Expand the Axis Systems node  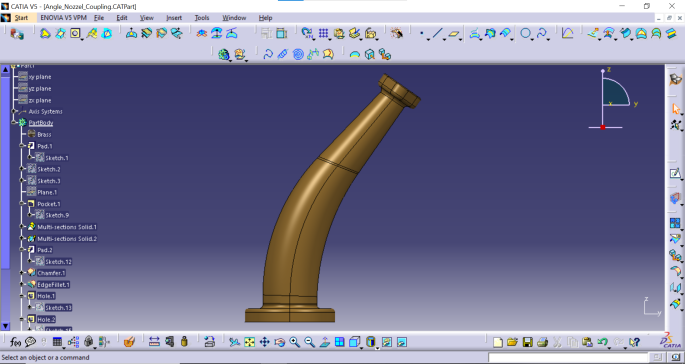[x=14, y=111]
